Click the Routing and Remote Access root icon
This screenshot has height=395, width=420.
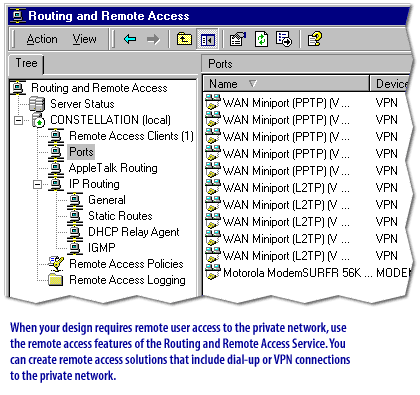(18, 88)
